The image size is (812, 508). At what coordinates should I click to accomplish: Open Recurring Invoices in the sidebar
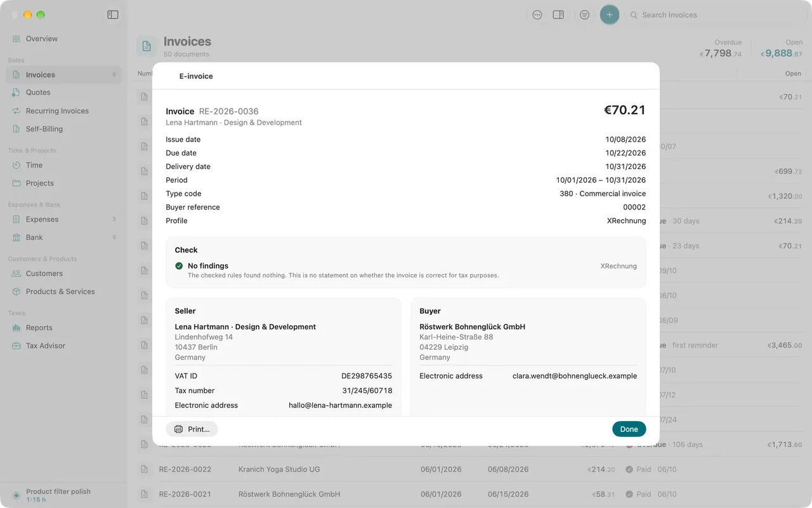(x=63, y=111)
